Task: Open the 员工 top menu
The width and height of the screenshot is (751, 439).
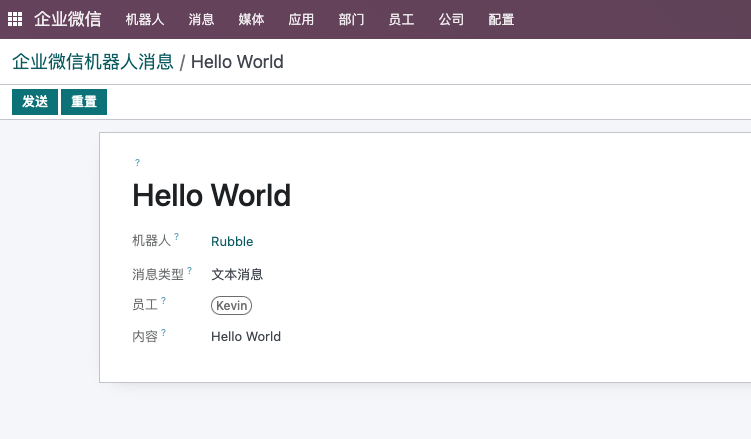Action: pyautogui.click(x=401, y=20)
